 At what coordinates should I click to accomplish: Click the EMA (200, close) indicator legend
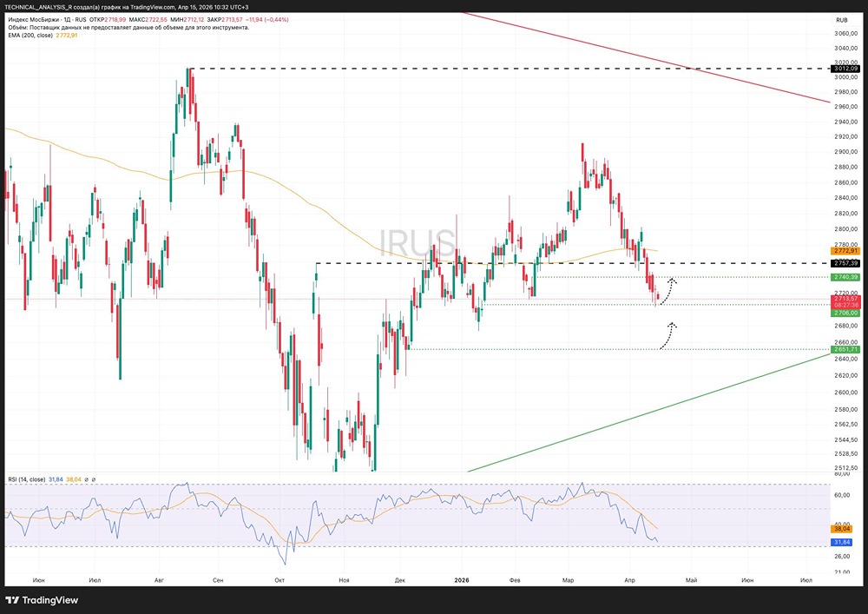click(x=30, y=36)
